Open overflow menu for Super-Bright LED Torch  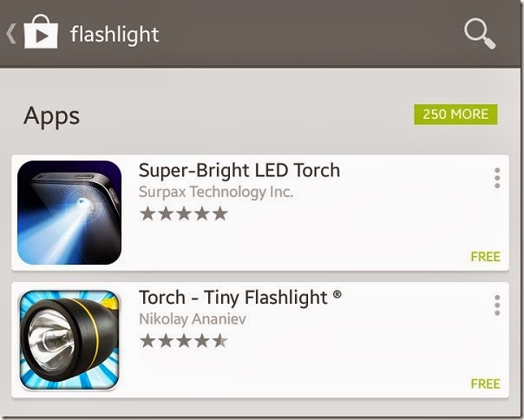tap(497, 179)
